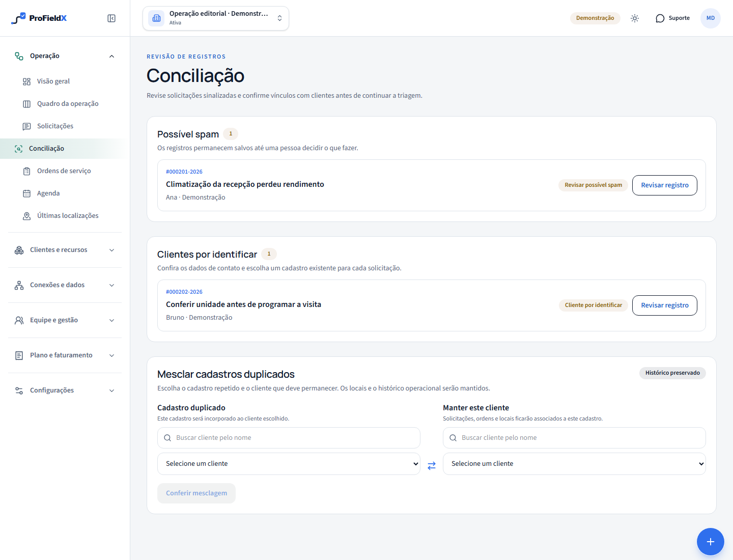Expand Conexões e dados section
Viewport: 733px width, 560px height.
65,285
